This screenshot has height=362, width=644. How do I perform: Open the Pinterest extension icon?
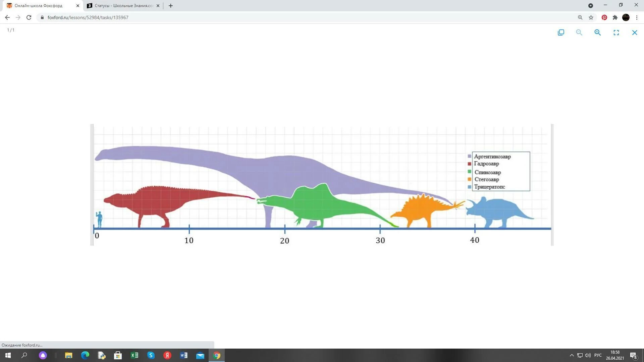point(604,17)
